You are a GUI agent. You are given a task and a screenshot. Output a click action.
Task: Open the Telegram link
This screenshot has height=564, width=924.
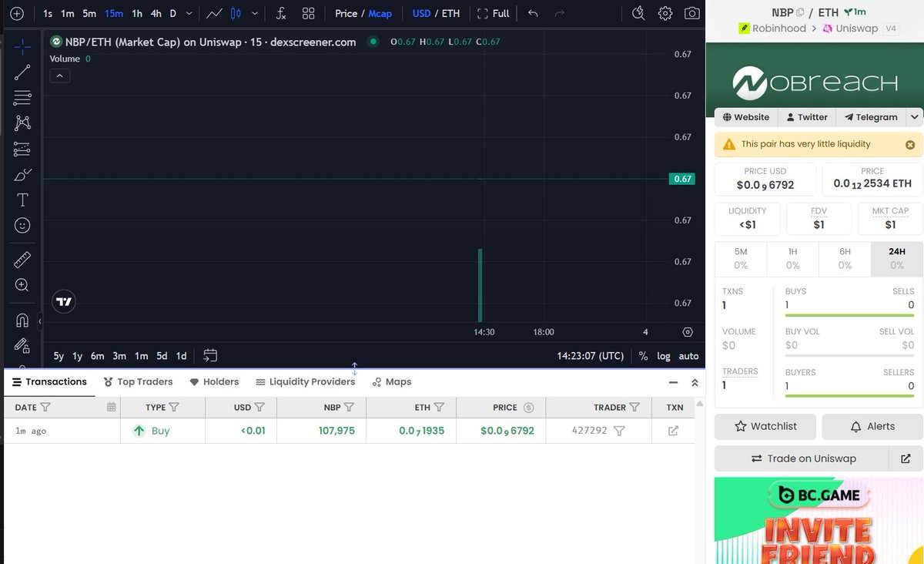(870, 117)
